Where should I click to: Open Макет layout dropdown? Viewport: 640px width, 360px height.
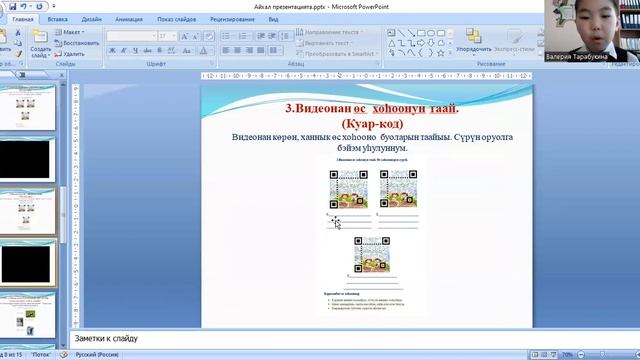tap(70, 32)
